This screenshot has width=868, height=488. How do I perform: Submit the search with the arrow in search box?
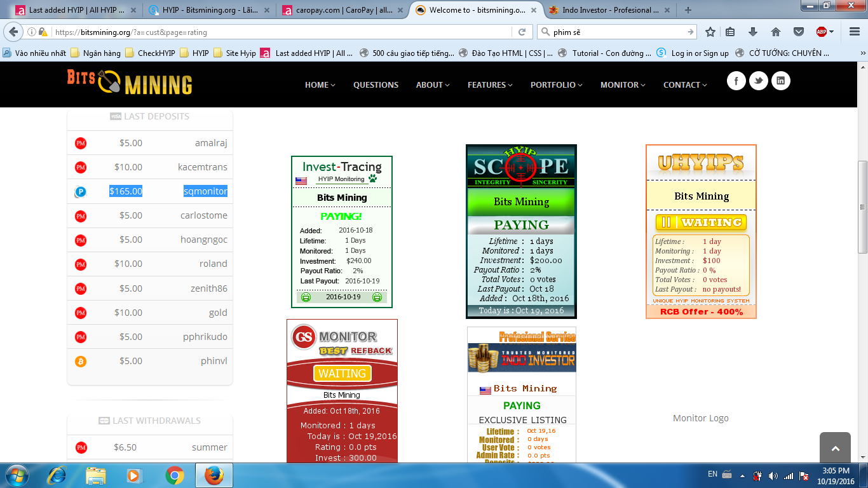pos(691,32)
